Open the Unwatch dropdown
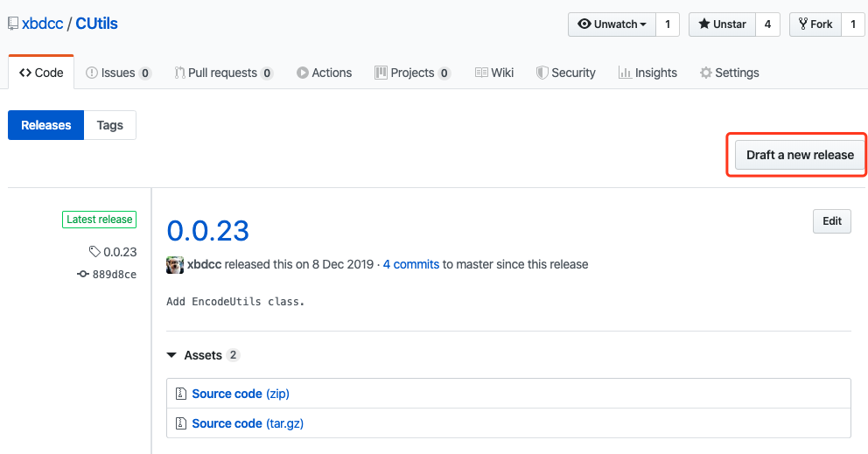This screenshot has width=868, height=454. [x=612, y=24]
